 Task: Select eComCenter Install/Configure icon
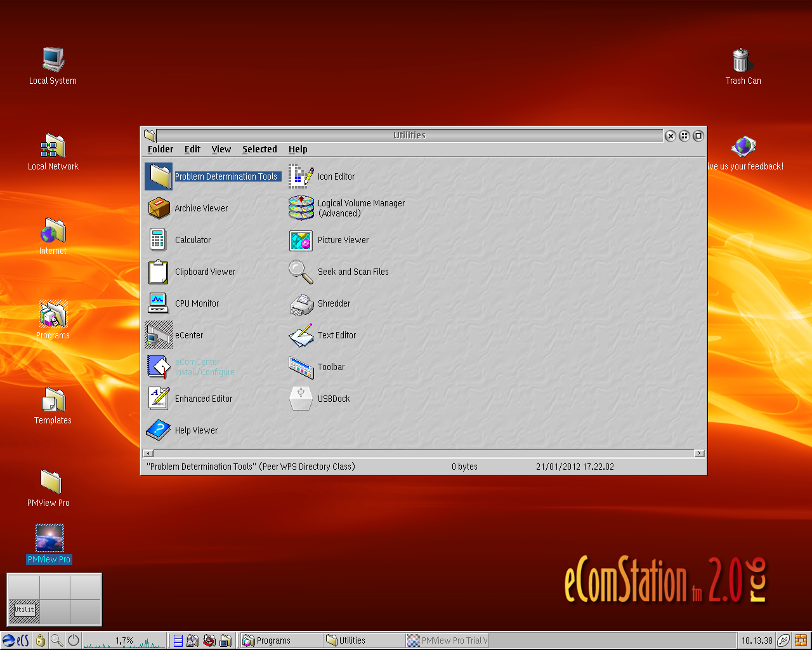click(159, 367)
